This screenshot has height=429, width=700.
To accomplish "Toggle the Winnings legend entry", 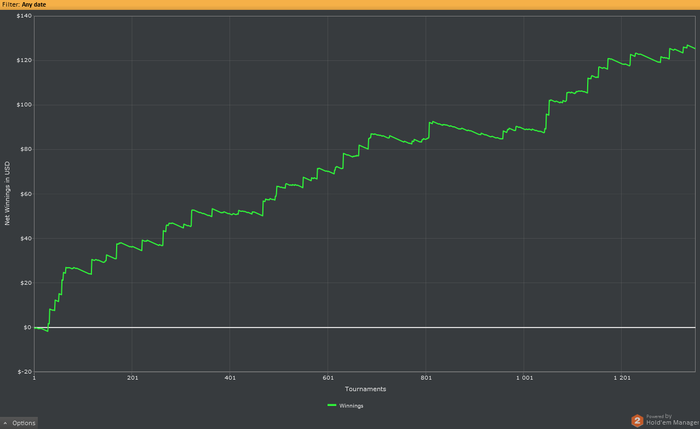I will [x=345, y=405].
